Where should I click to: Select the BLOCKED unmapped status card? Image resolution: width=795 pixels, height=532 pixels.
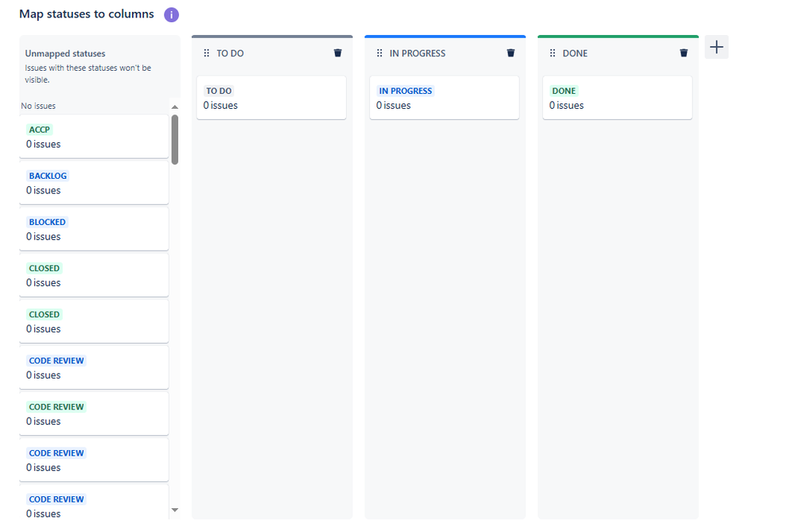tap(93, 228)
